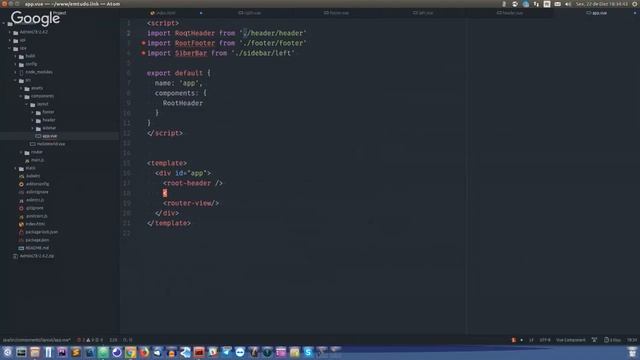The width and height of the screenshot is (640, 360).
Task: Change LF line ending selector
Action: coord(531,340)
